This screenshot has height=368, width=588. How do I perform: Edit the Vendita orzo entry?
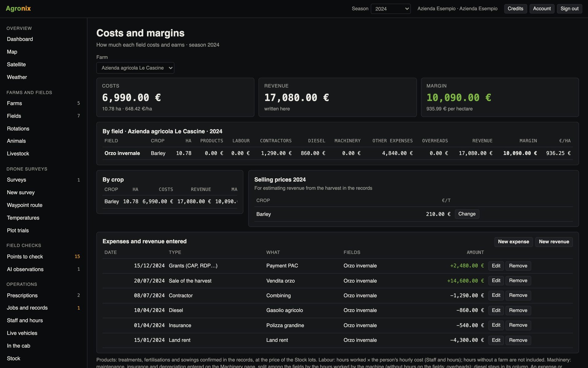click(x=496, y=281)
